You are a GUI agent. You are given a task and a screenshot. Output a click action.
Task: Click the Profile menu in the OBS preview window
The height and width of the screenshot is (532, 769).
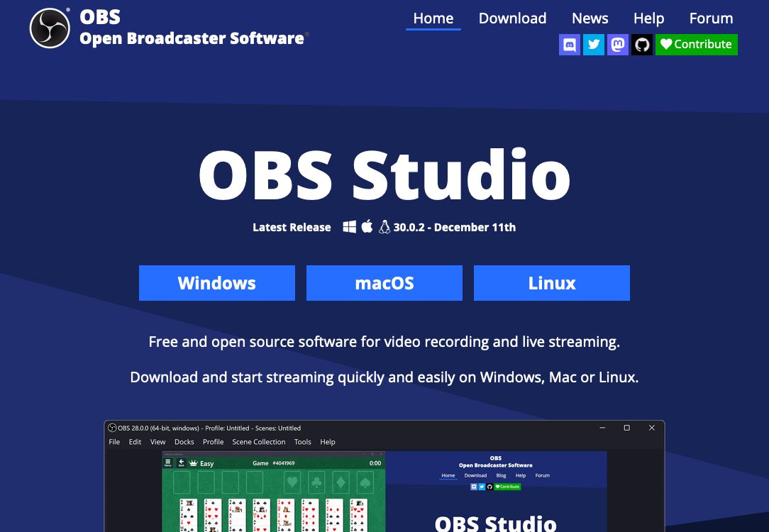(214, 442)
